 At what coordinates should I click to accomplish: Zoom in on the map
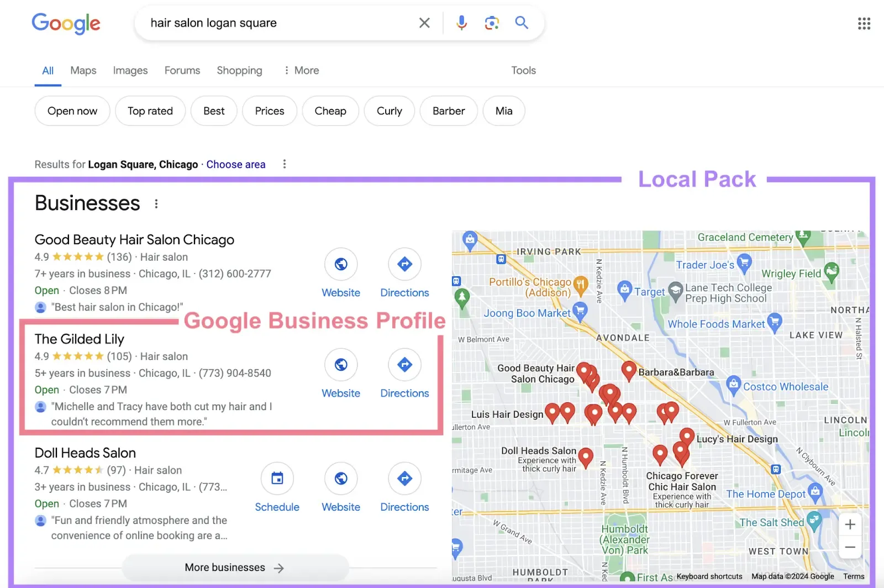coord(850,524)
